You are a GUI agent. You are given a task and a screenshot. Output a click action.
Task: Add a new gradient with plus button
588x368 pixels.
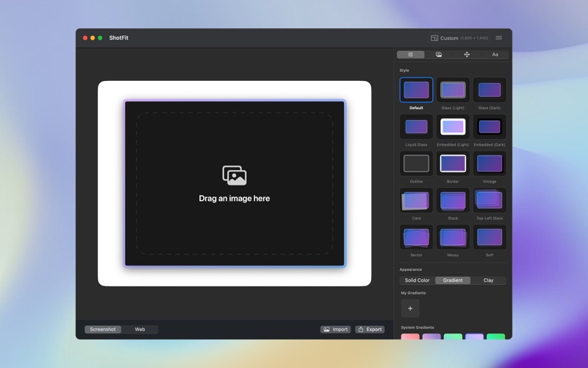coord(410,308)
